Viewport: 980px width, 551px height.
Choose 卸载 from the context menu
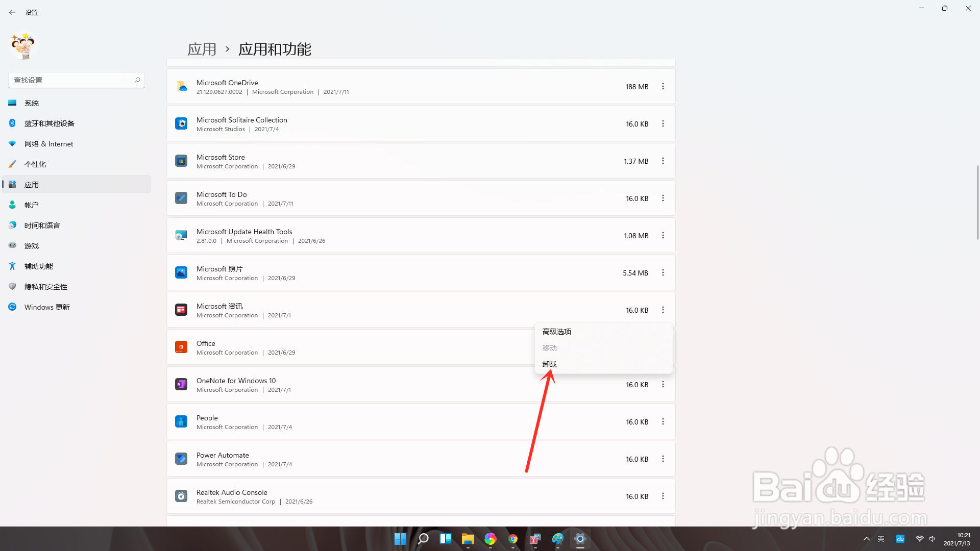tap(603, 364)
